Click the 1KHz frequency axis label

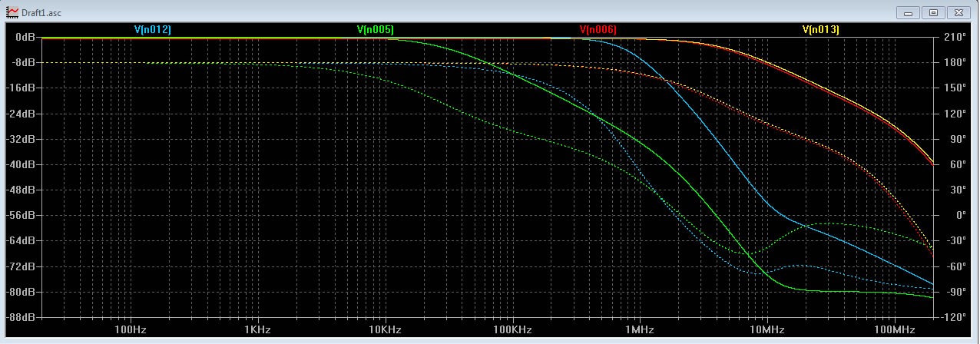point(257,330)
